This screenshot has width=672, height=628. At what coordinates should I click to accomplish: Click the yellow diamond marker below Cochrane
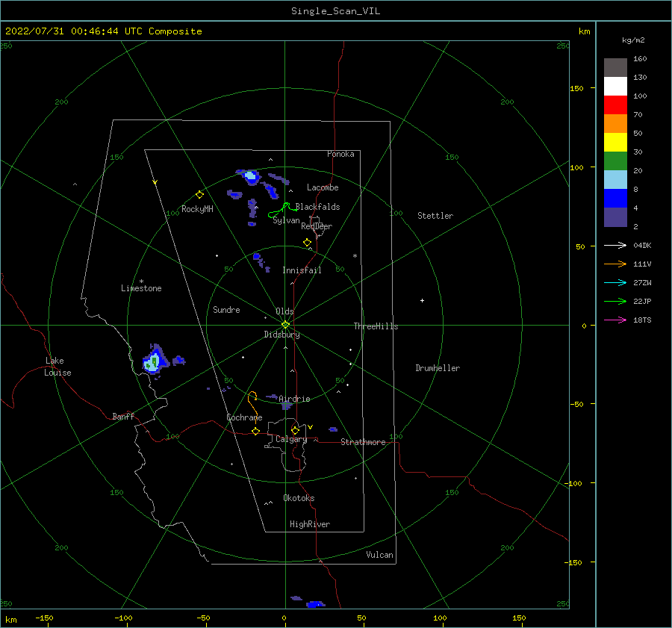click(x=255, y=432)
